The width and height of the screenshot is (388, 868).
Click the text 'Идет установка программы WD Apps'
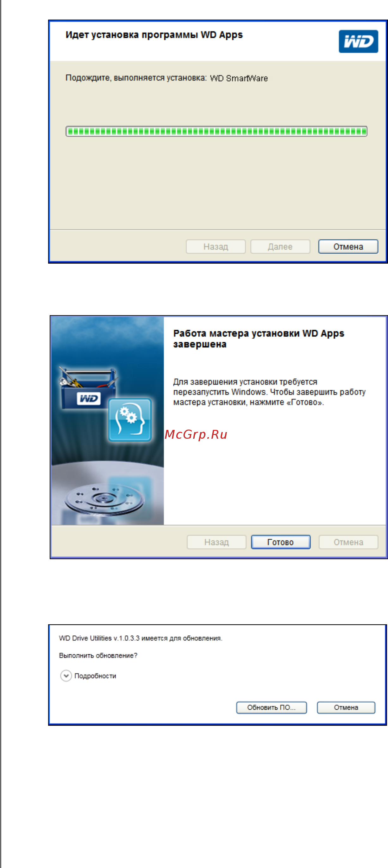[154, 35]
